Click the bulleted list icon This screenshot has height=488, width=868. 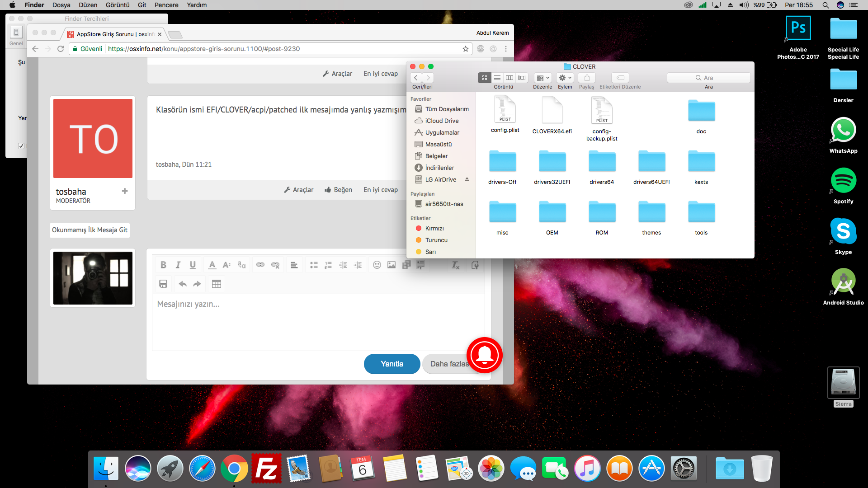[314, 265]
